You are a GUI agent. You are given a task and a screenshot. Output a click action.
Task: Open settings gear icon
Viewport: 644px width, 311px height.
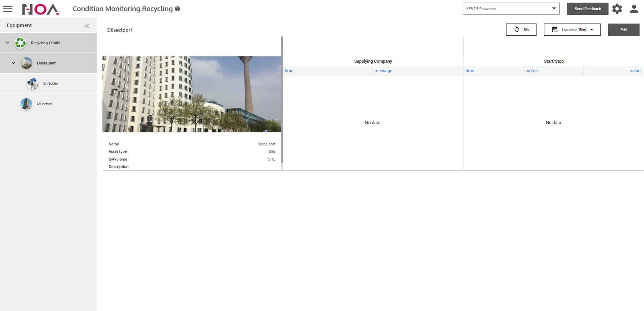pyautogui.click(x=617, y=9)
